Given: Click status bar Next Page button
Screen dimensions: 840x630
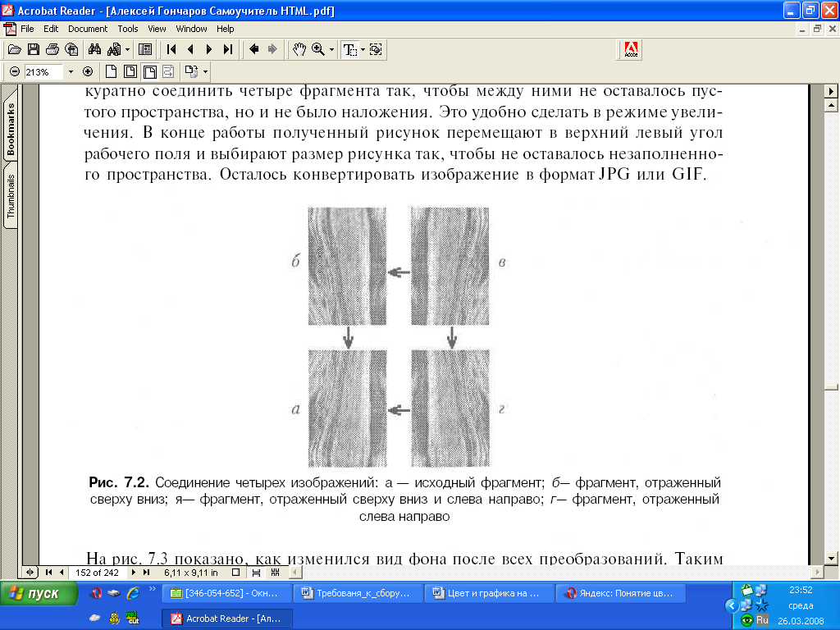Looking at the screenshot, I should point(134,573).
